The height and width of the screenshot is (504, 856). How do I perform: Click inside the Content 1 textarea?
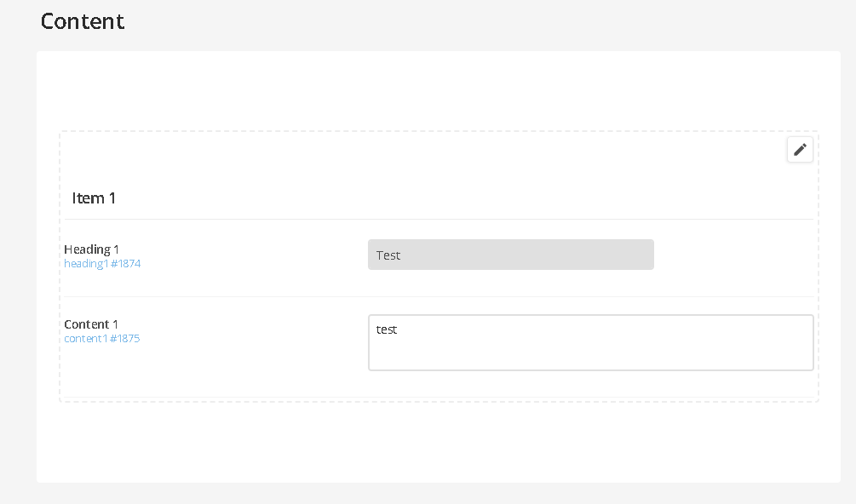(591, 342)
